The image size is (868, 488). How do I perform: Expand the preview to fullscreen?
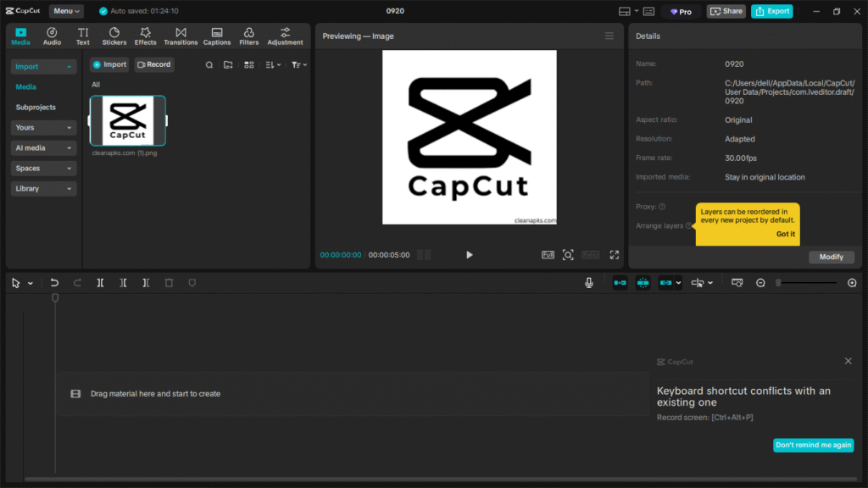[x=615, y=255]
